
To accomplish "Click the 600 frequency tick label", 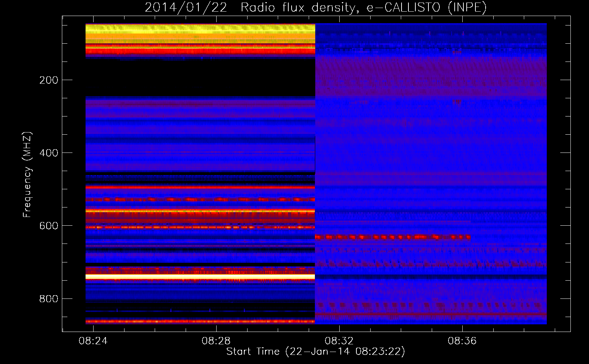I will point(49,226).
